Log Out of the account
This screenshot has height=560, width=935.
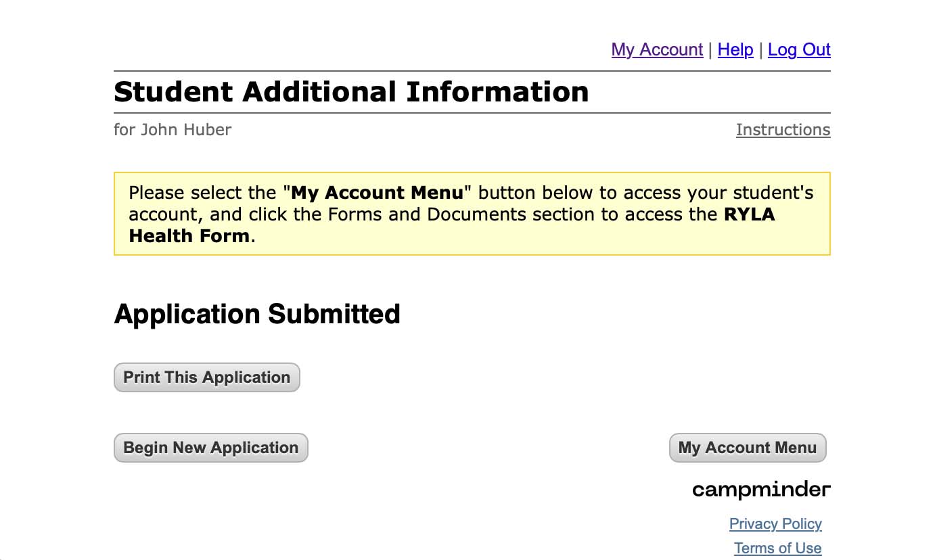coord(799,49)
